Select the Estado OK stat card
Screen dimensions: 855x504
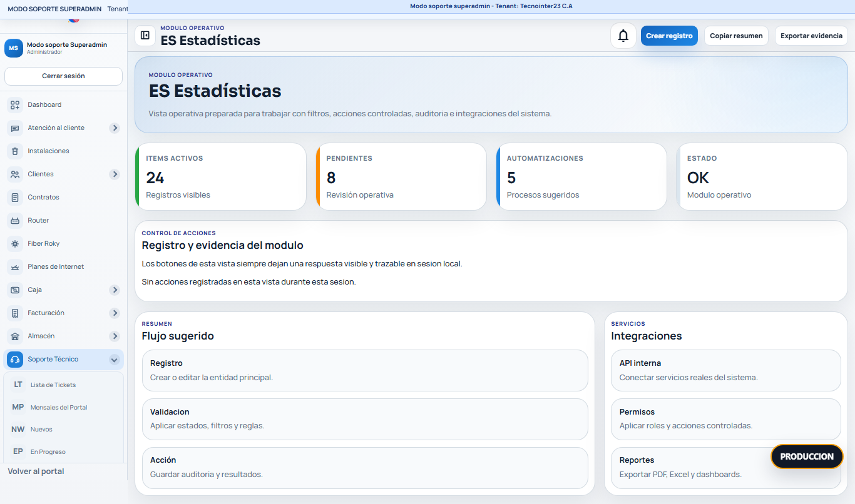pyautogui.click(x=762, y=177)
